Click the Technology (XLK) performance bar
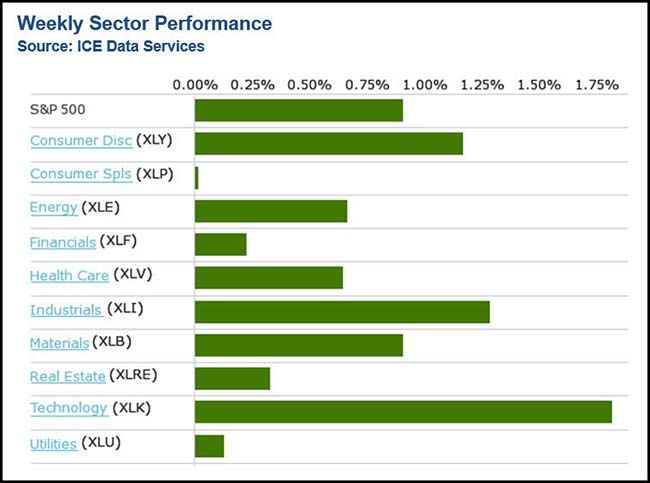The image size is (650, 483). pos(402,411)
